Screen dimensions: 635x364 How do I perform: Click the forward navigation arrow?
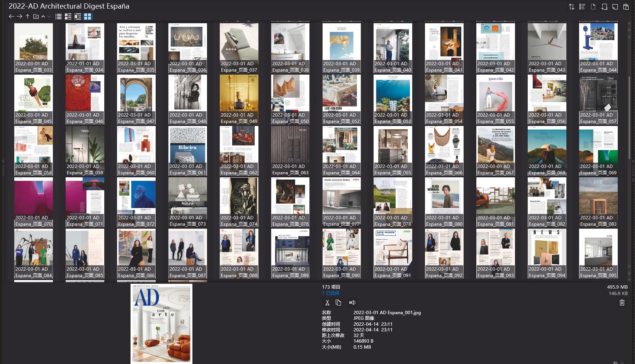tap(19, 16)
